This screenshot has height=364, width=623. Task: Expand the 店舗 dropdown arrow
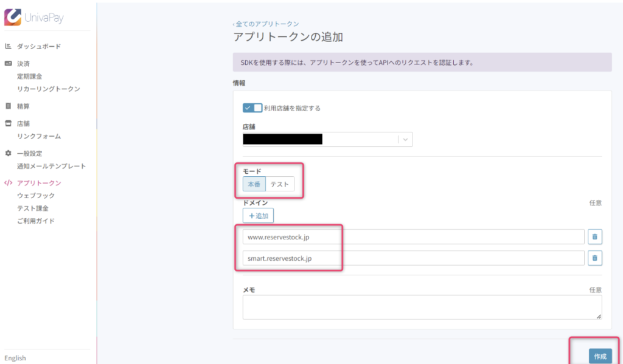[x=406, y=140]
